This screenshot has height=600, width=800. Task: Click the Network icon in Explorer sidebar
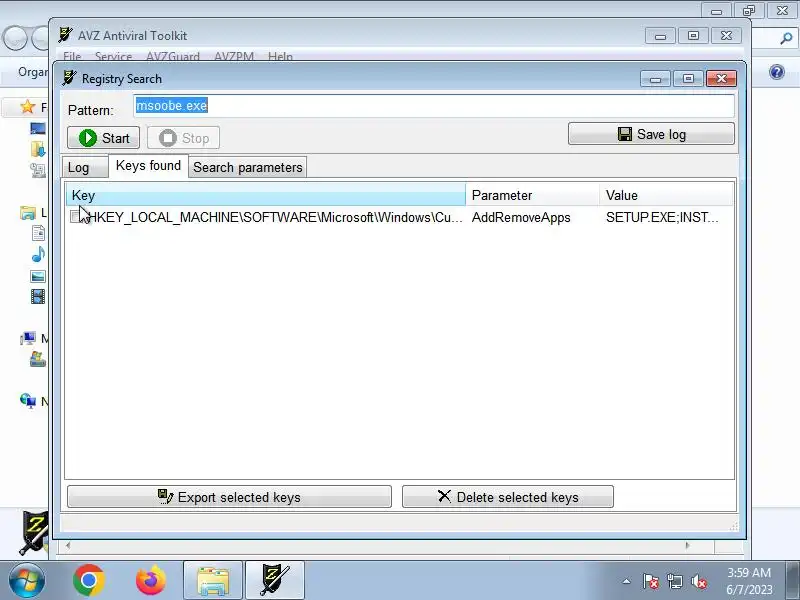28,401
